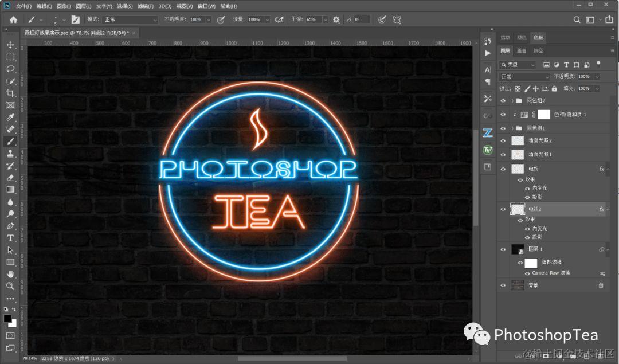This screenshot has width=619, height=364.
Task: Hide the 色相/饱和度 1 adjustment layer
Action: point(503,115)
